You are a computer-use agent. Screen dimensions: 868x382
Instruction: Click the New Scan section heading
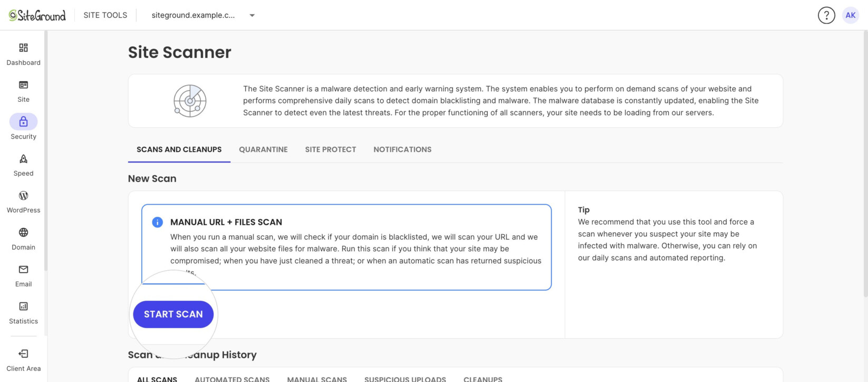pyautogui.click(x=152, y=178)
